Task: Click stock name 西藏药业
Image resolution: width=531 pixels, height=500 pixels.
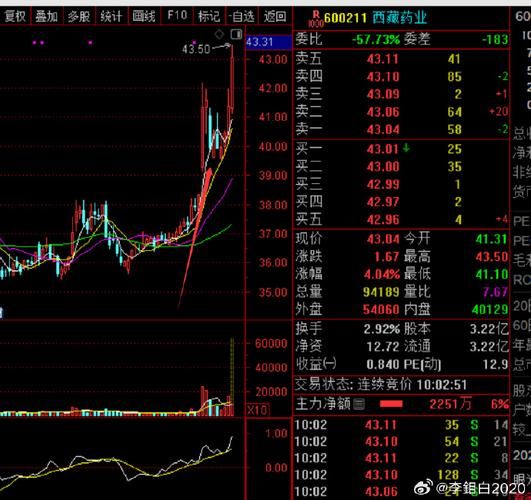Action: pos(400,17)
